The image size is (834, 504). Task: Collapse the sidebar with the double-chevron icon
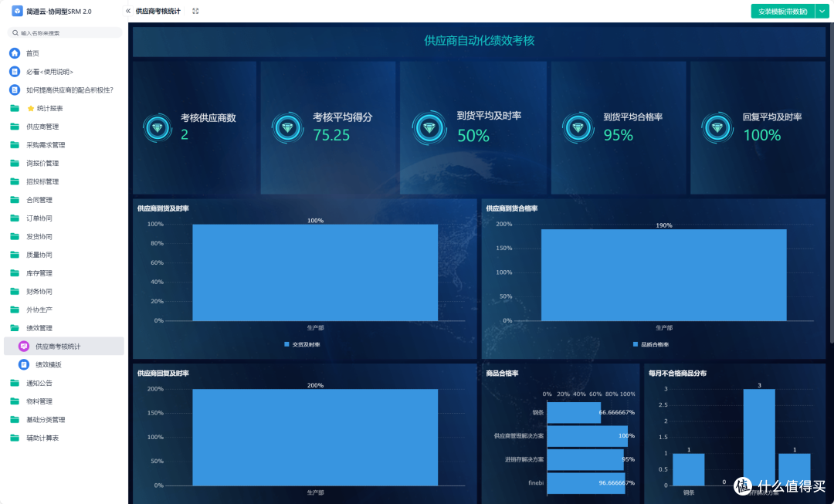[128, 11]
